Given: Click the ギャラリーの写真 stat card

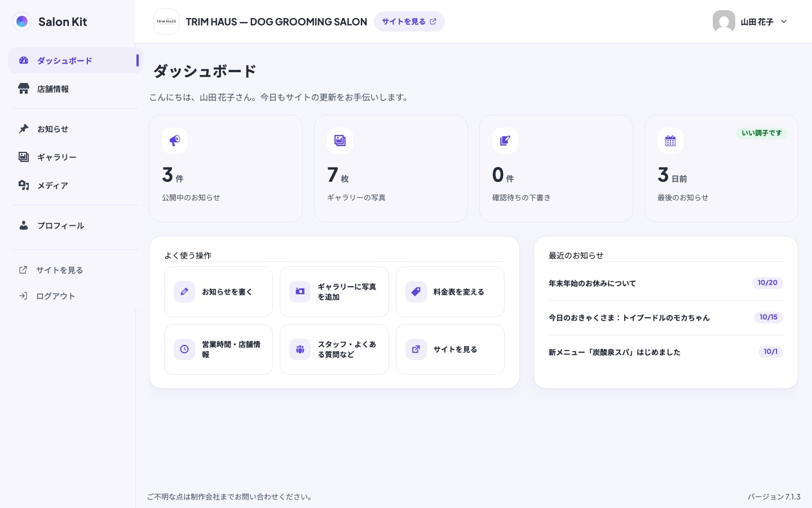Looking at the screenshot, I should pos(391,168).
